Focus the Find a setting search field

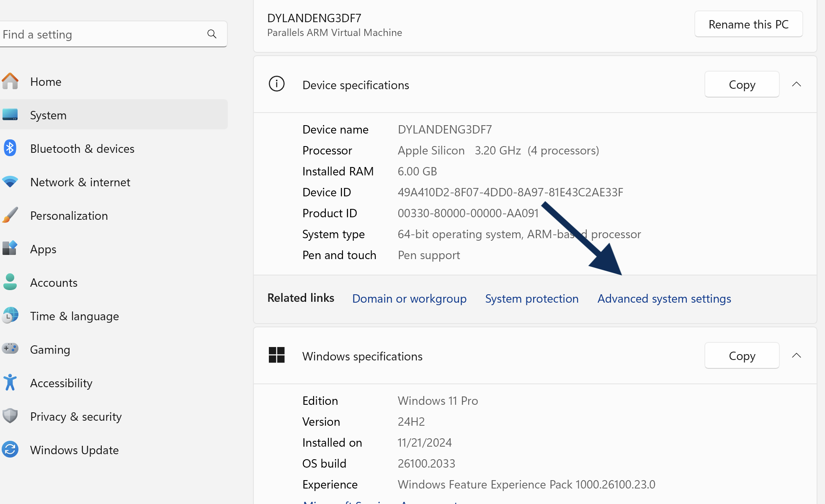click(113, 34)
